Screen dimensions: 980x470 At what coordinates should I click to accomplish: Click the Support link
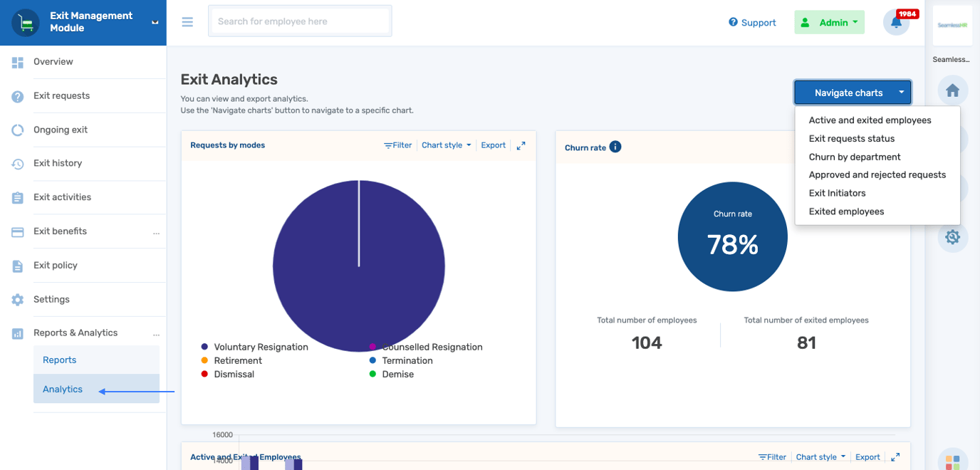click(752, 22)
